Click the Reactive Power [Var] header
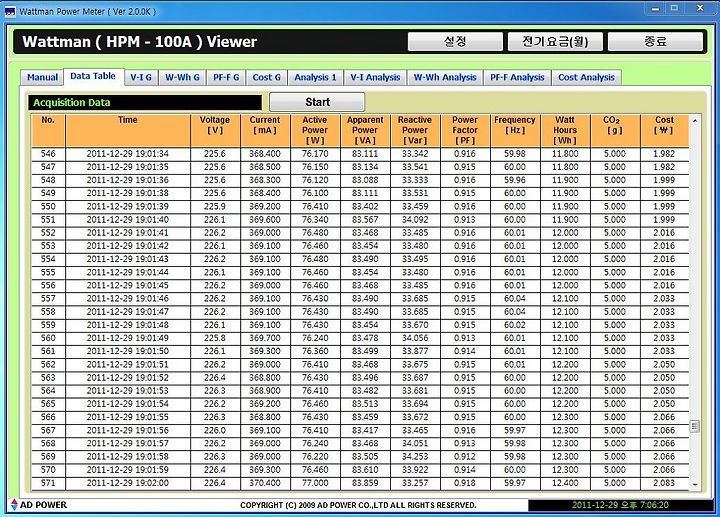Image resolution: width=720 pixels, height=517 pixels. click(415, 130)
